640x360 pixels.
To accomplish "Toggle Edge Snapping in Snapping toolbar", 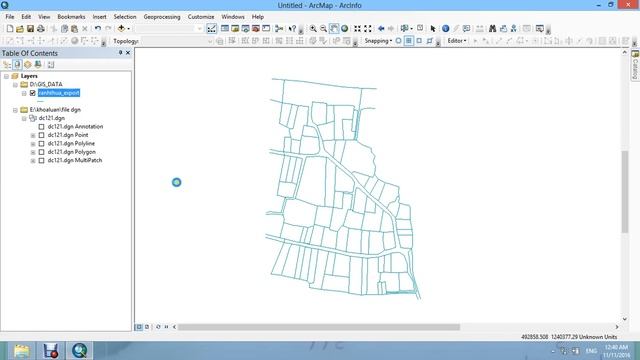I will click(430, 41).
